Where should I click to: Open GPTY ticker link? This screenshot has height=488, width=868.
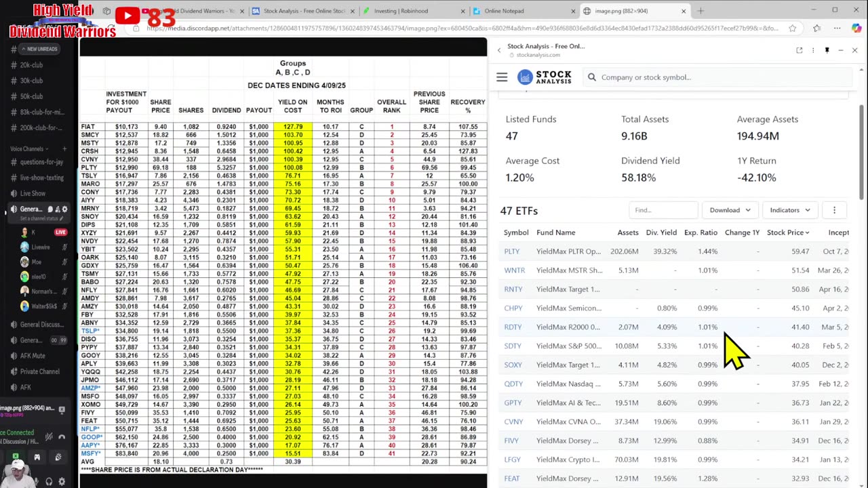coord(513,403)
